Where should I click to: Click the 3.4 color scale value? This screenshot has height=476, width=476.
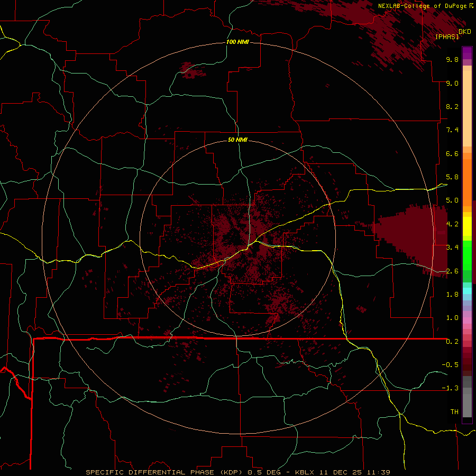click(452, 248)
